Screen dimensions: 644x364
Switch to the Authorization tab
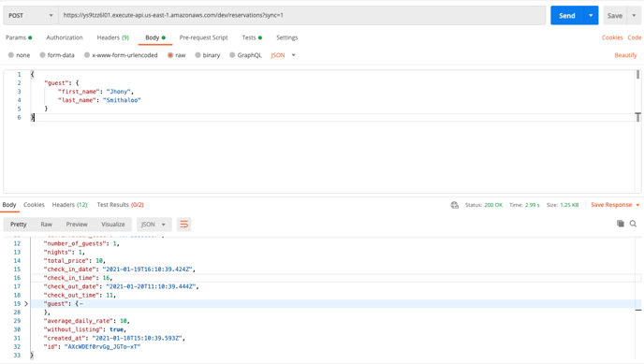point(65,37)
